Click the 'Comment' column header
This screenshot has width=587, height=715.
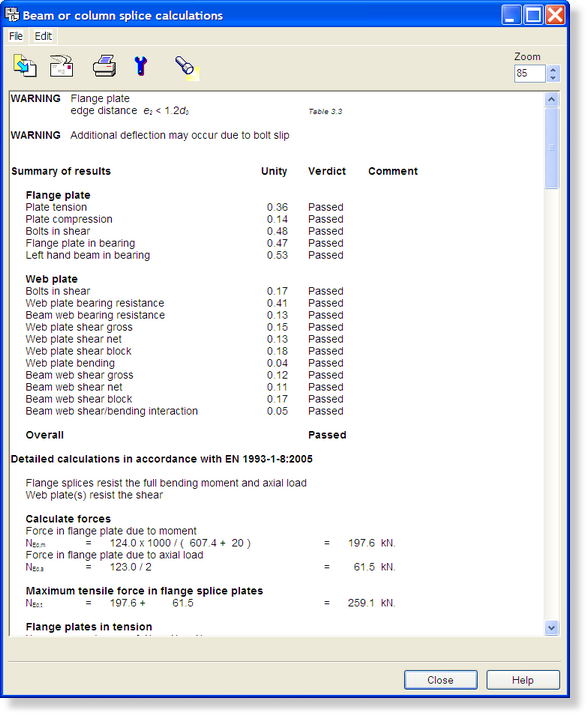393,171
